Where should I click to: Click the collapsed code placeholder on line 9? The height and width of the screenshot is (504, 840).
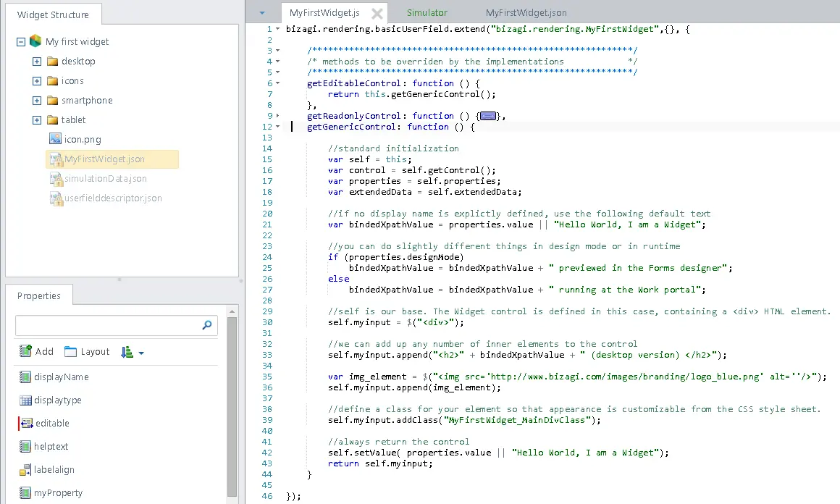(x=488, y=116)
